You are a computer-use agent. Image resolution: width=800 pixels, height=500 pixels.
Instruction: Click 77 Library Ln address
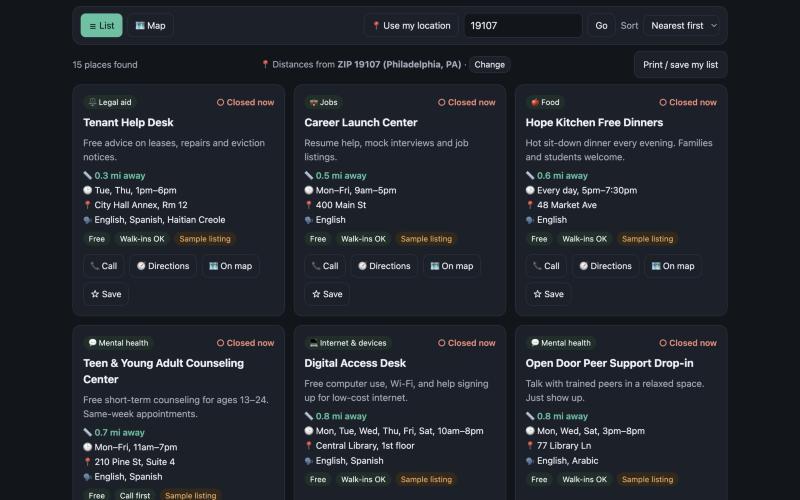click(564, 446)
